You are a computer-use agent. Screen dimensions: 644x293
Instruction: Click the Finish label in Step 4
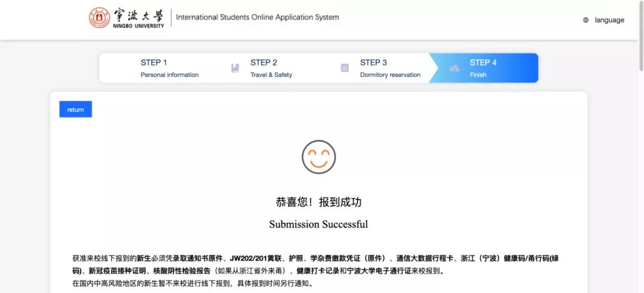coord(478,75)
